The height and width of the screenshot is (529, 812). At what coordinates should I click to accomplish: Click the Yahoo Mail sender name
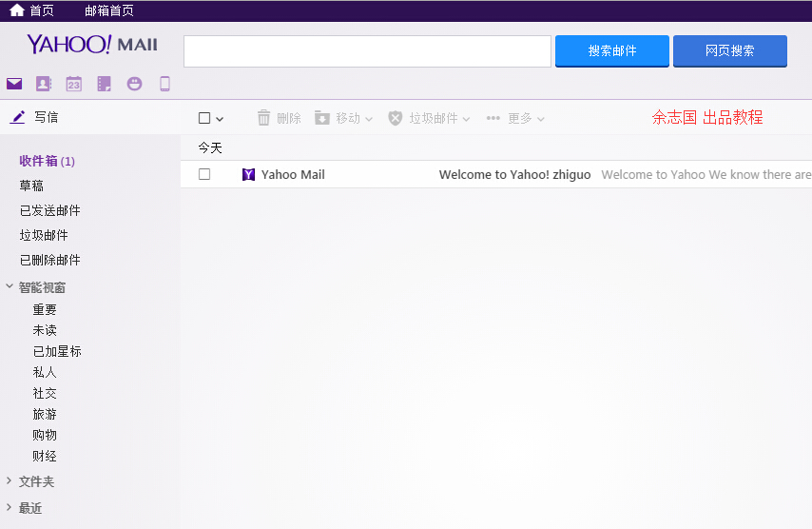293,175
